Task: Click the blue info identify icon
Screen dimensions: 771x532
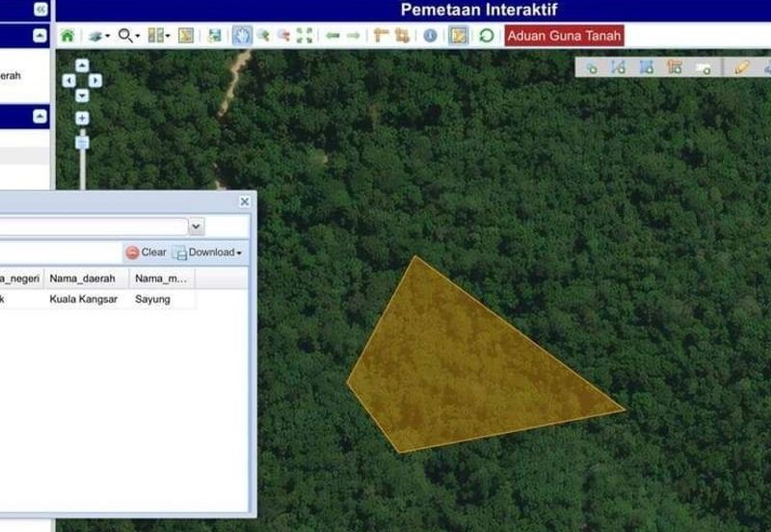Action: tap(430, 36)
